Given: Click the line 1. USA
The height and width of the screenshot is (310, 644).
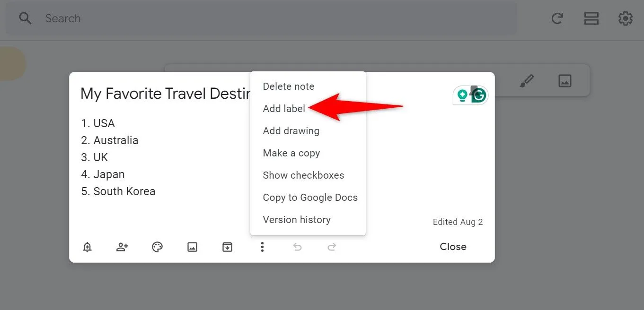Looking at the screenshot, I should coord(98,123).
